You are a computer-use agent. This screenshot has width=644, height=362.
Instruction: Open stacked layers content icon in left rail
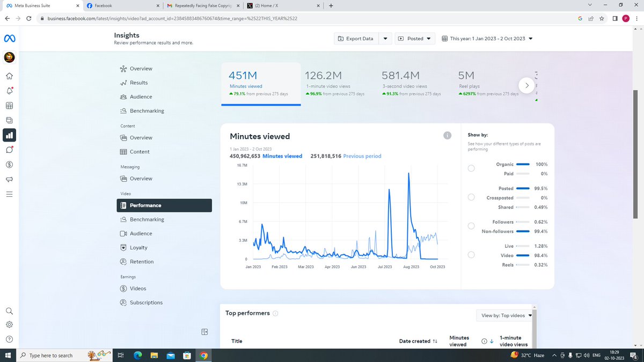(x=9, y=120)
